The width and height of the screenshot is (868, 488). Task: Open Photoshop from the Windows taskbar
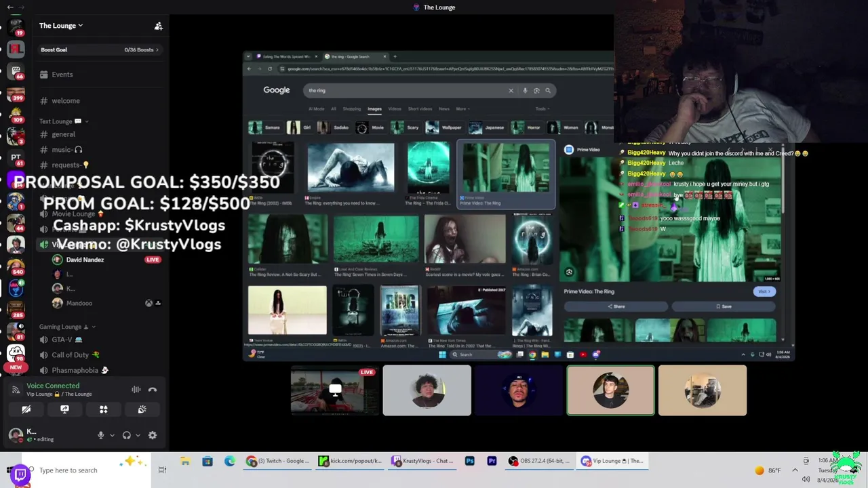469,461
